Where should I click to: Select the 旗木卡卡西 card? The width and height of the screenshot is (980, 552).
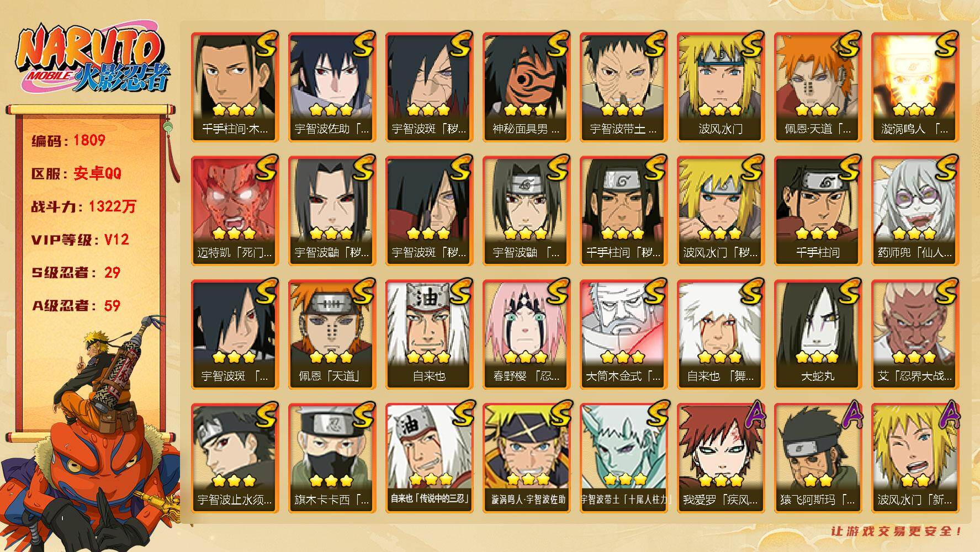pyautogui.click(x=332, y=458)
